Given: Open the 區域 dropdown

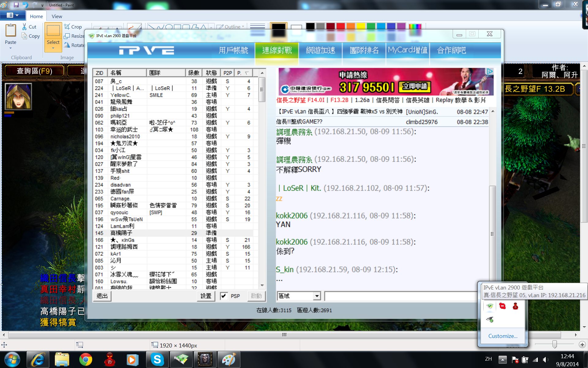Looking at the screenshot, I should 317,296.
